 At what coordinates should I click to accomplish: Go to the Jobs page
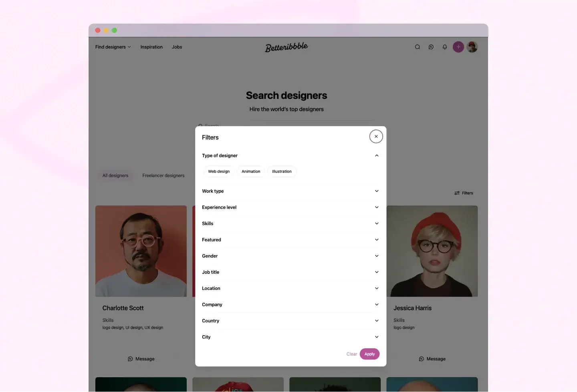click(177, 47)
